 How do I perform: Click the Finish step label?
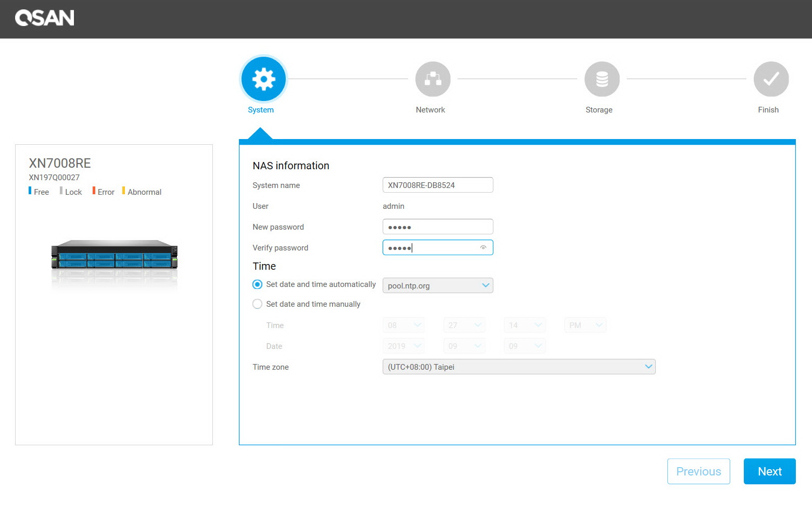pyautogui.click(x=768, y=110)
